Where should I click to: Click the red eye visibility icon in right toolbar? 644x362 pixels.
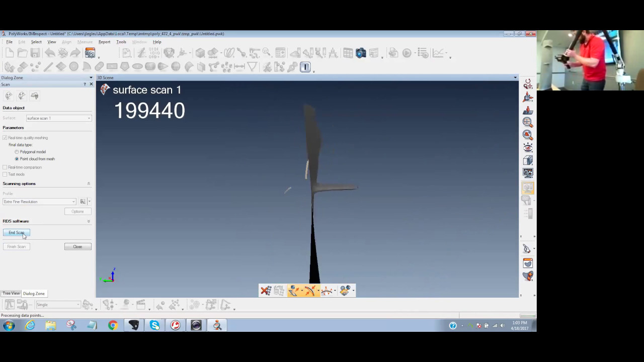point(528,147)
